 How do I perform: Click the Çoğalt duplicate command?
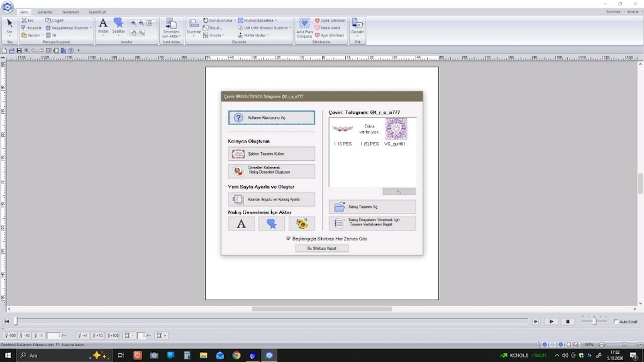(55, 20)
